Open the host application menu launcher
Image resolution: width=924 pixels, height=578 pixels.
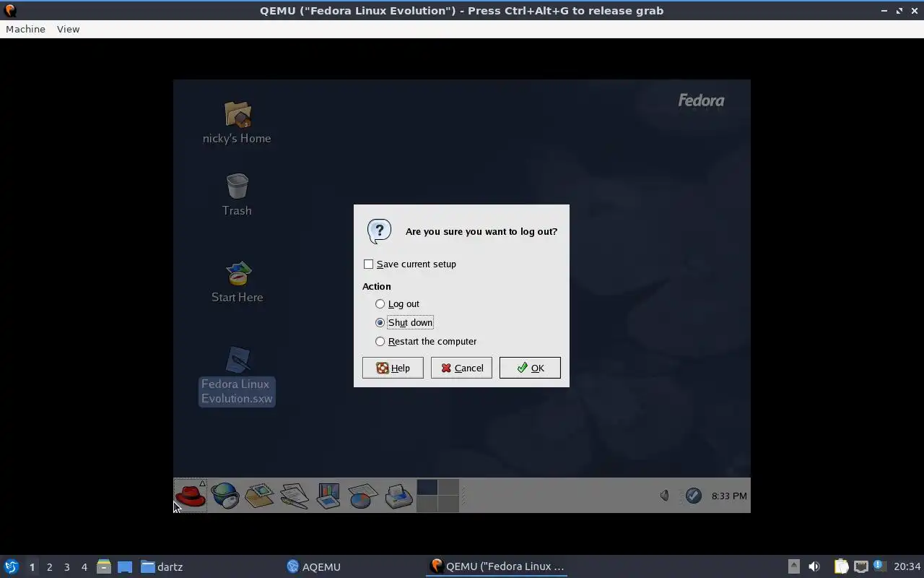coord(11,566)
